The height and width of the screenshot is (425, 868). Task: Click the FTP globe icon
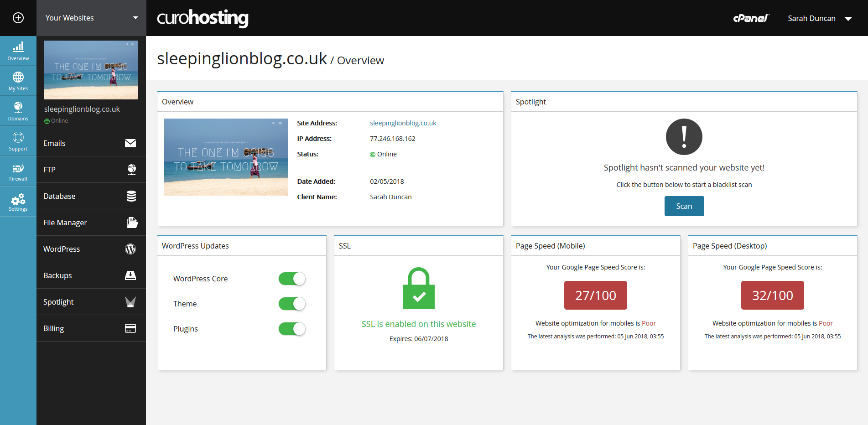[x=131, y=170]
